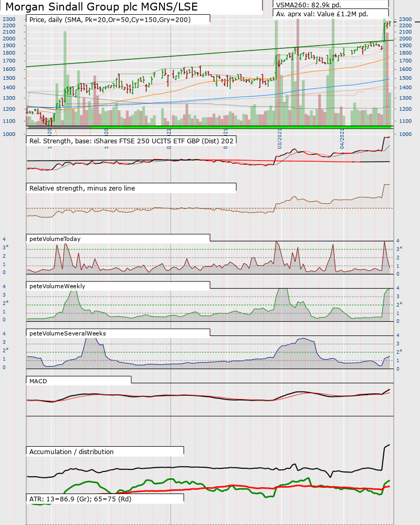
Task: Select the Relative strength, minus zero line header
Action: [82, 188]
